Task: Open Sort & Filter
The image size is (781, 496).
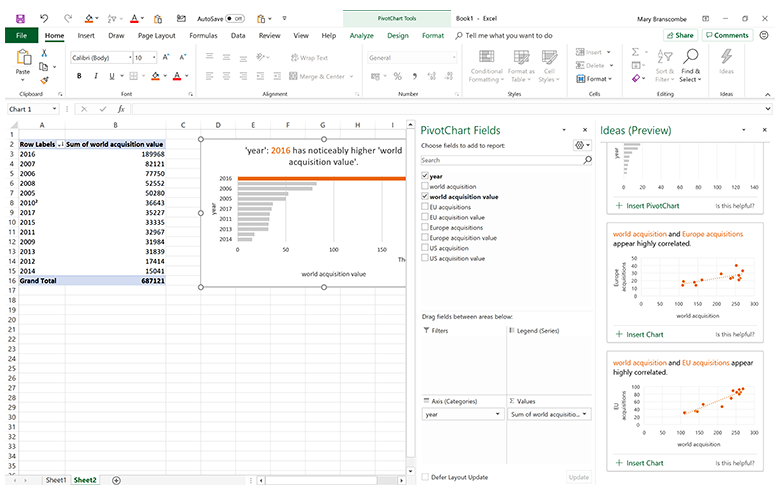Action: click(664, 66)
